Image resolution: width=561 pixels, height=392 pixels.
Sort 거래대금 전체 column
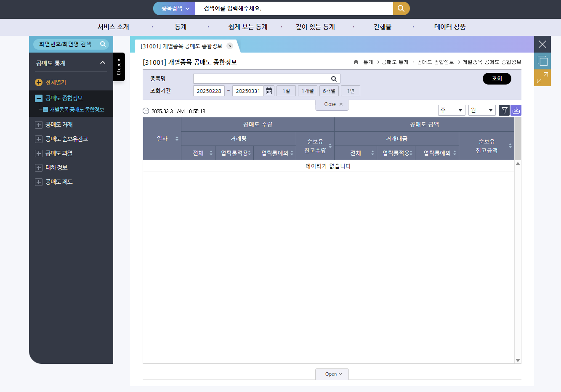click(x=372, y=153)
